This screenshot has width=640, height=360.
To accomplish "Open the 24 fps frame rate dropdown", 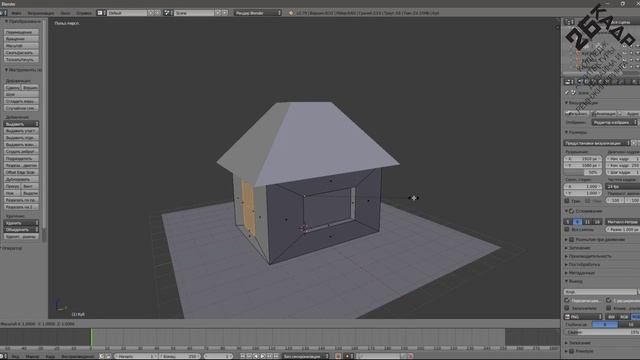I will pos(623,186).
